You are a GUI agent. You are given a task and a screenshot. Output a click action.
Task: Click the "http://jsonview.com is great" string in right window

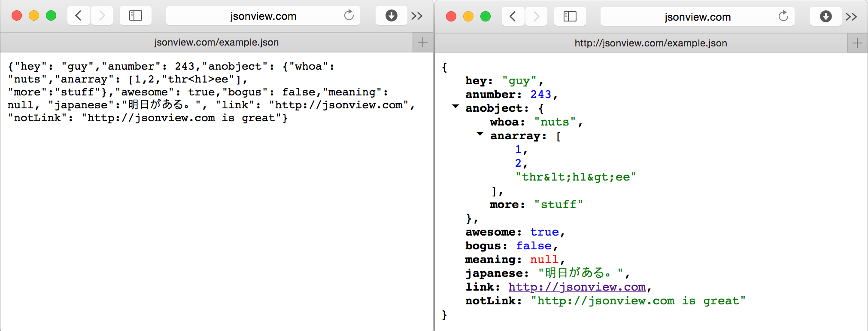[638, 301]
